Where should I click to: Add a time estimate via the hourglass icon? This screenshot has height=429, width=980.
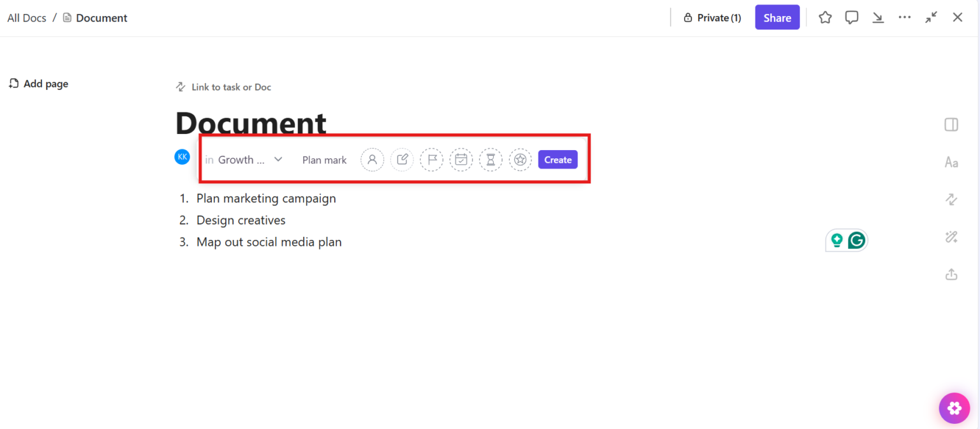(491, 160)
